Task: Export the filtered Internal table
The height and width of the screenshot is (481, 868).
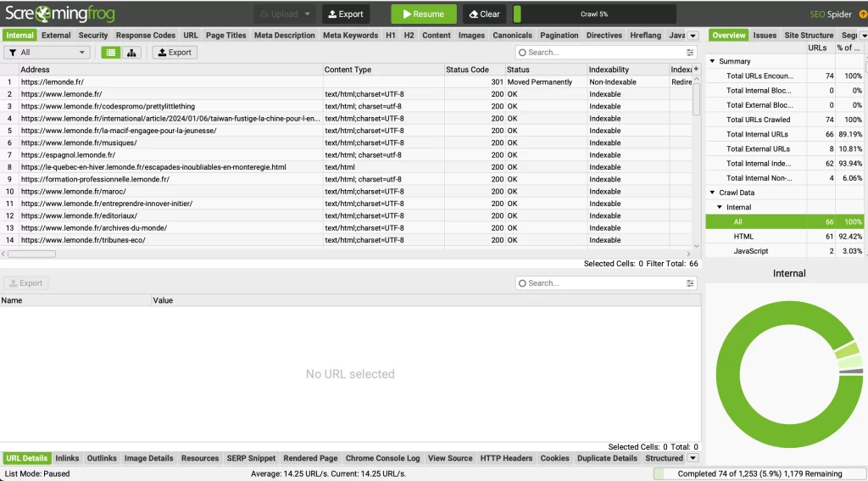Action: click(175, 52)
